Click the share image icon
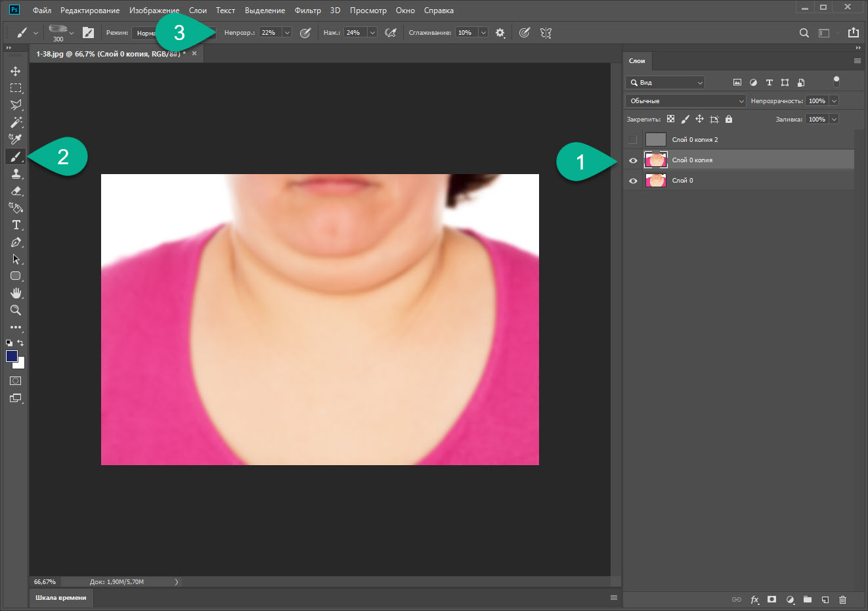 click(x=854, y=32)
